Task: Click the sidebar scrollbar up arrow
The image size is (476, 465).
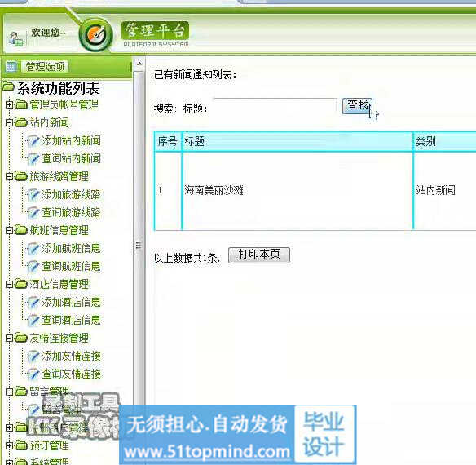Action: 139,64
